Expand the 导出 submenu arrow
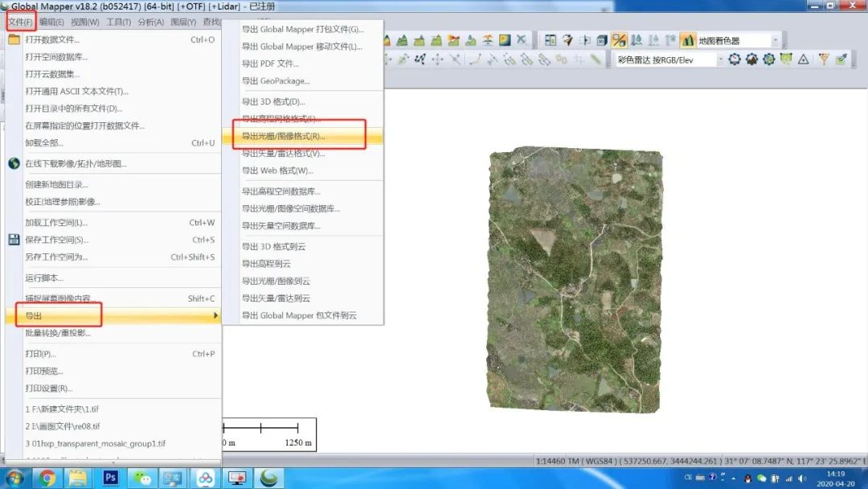This screenshot has width=868, height=489. [x=215, y=314]
